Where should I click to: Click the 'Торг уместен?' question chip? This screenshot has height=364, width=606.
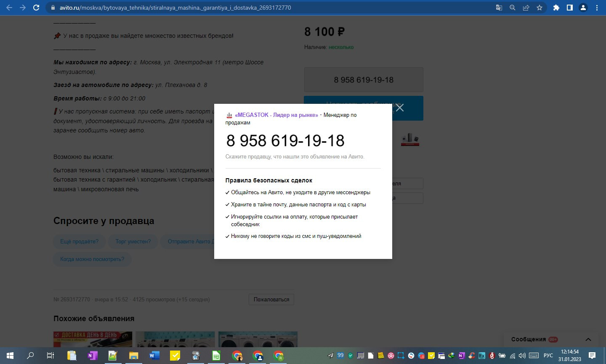point(133,242)
